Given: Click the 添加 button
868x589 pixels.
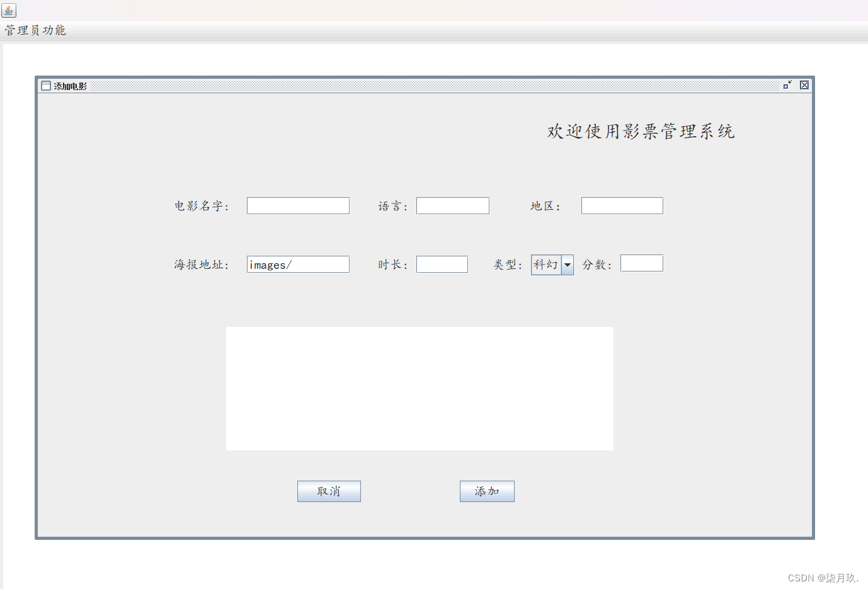Looking at the screenshot, I should [x=487, y=491].
